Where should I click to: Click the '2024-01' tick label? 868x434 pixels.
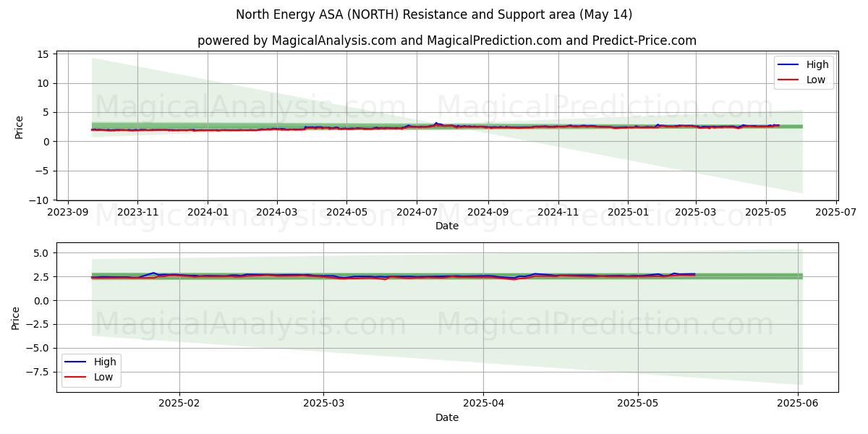[208, 212]
